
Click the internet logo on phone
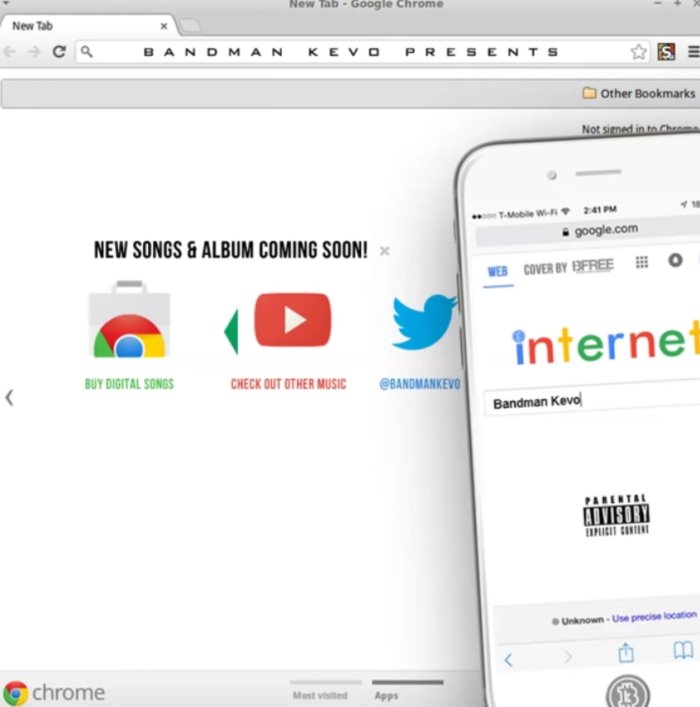pyautogui.click(x=606, y=345)
